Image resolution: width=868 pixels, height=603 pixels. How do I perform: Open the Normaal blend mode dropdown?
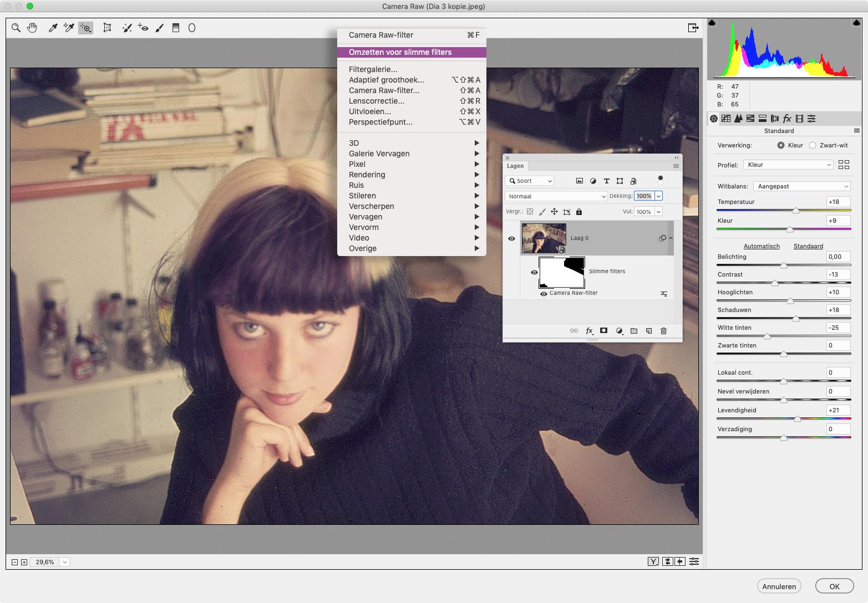click(556, 196)
